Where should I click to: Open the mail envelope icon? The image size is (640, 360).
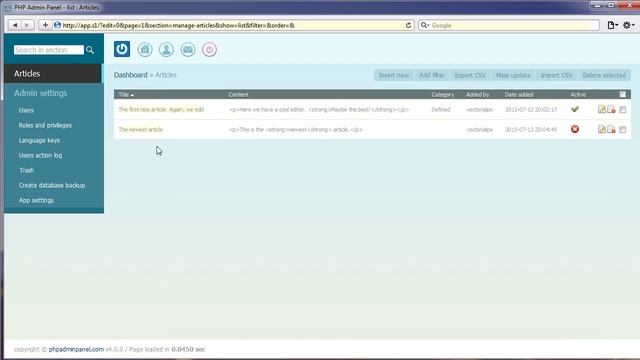pyautogui.click(x=188, y=49)
